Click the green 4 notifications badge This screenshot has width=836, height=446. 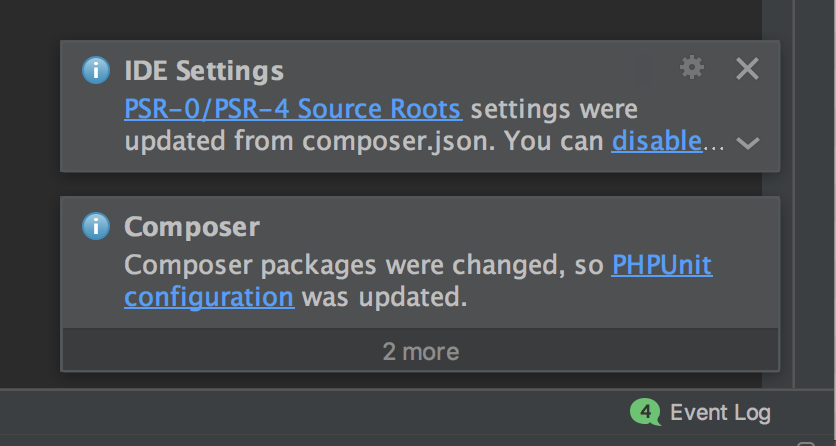[645, 411]
